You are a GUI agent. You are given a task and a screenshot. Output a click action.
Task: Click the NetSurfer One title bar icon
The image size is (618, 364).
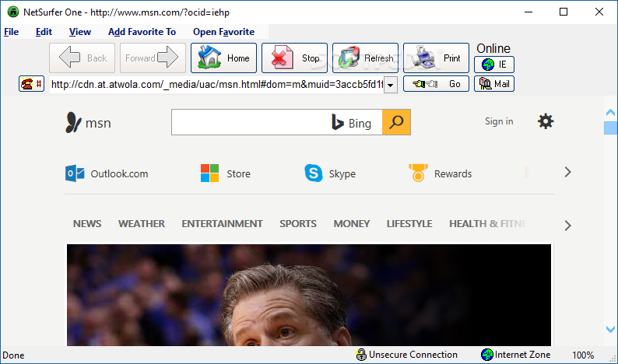click(x=13, y=12)
